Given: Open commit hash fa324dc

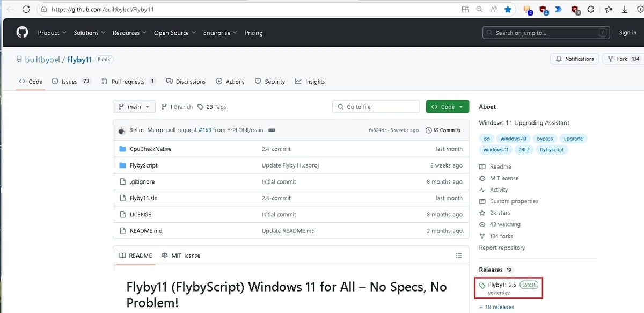Looking at the screenshot, I should pos(378,130).
